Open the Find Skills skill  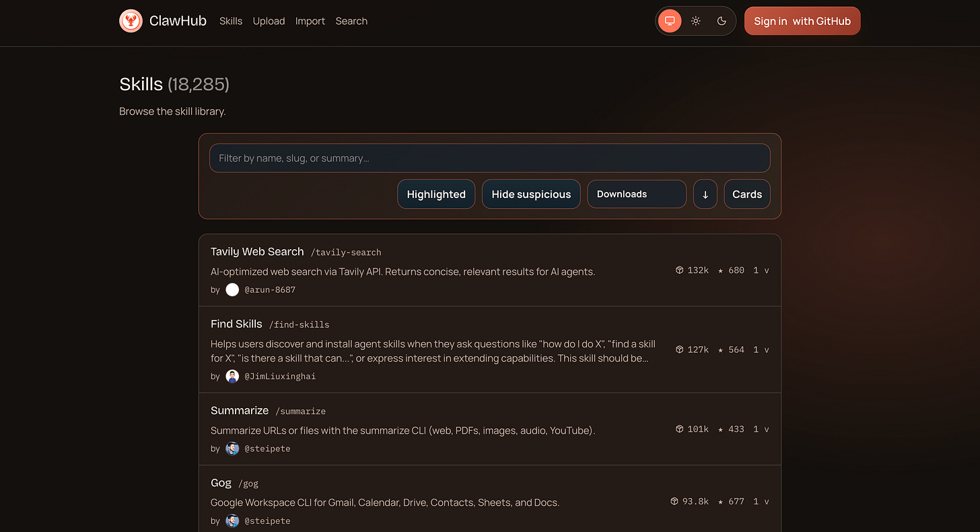236,324
